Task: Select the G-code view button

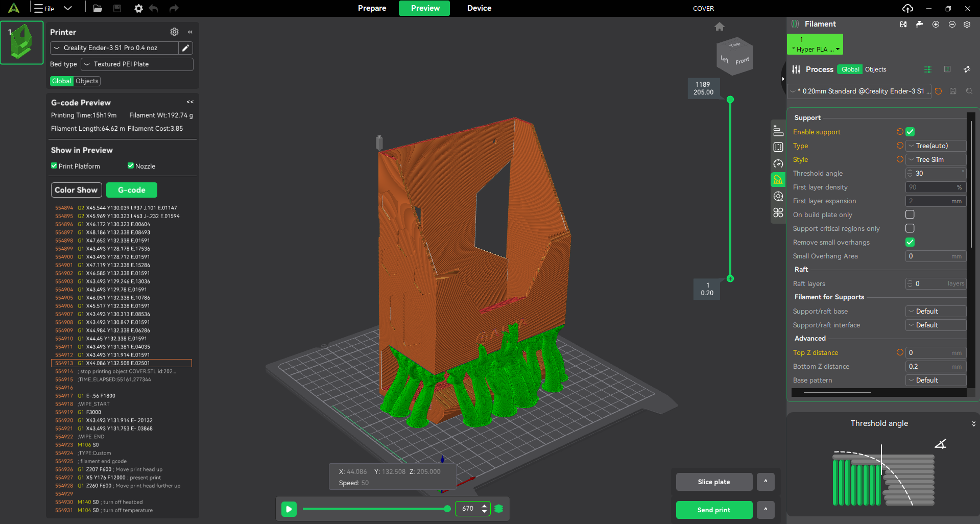Action: pyautogui.click(x=132, y=190)
